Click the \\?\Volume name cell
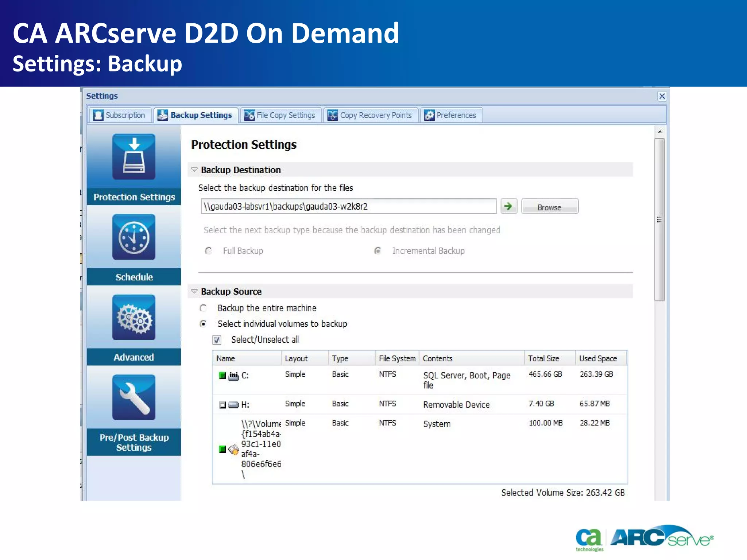Screen dimensions: 747x560 (x=261, y=449)
